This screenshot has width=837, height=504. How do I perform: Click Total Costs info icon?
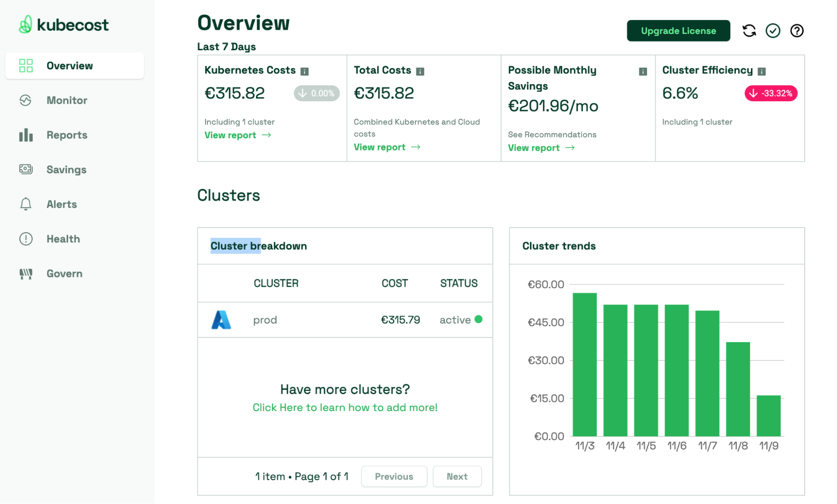coord(420,72)
